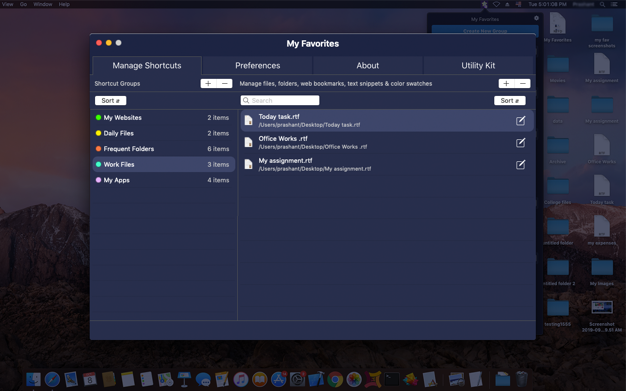Click Create New Group in popover
626x391 pixels.
pos(485,30)
